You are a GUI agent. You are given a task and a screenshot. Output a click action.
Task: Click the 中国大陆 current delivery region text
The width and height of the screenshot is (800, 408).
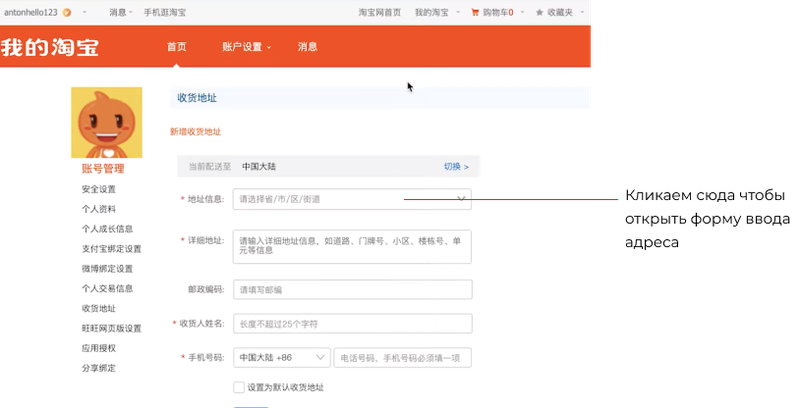coord(259,167)
